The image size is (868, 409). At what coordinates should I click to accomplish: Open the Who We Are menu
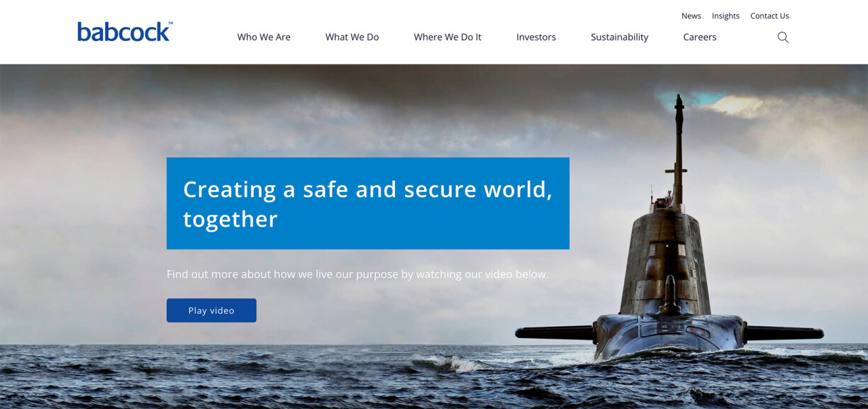264,37
